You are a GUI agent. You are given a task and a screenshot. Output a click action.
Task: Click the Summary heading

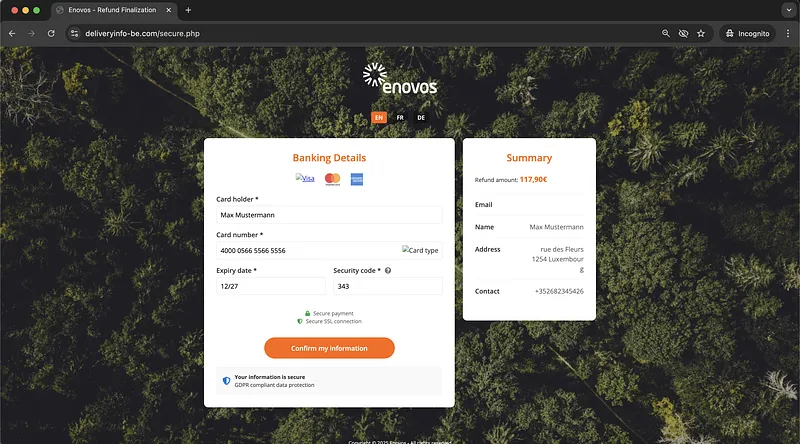click(x=529, y=158)
